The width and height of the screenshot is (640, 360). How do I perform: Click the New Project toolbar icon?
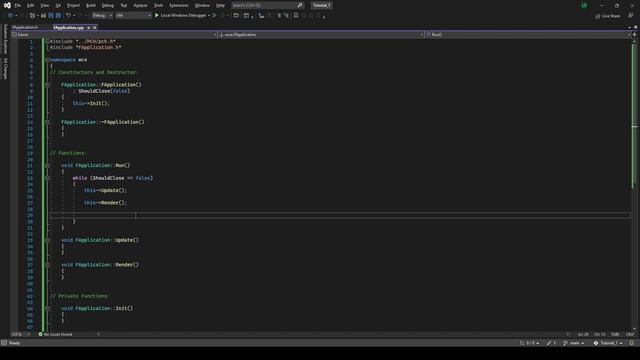[x=32, y=16]
